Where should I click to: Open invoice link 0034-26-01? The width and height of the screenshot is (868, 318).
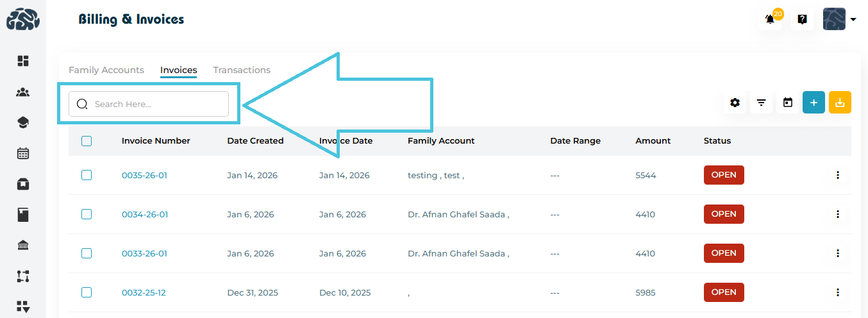[145, 214]
